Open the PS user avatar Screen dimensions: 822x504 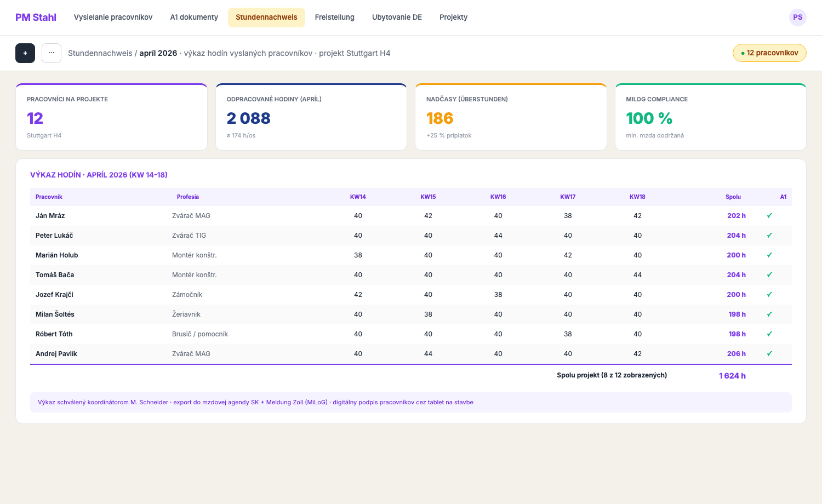point(798,18)
